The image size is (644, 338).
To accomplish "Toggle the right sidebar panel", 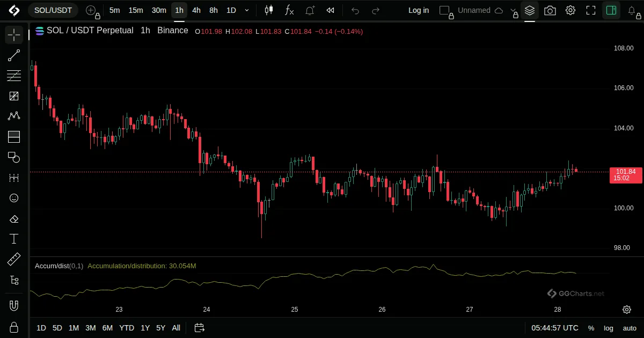I will pos(611,10).
